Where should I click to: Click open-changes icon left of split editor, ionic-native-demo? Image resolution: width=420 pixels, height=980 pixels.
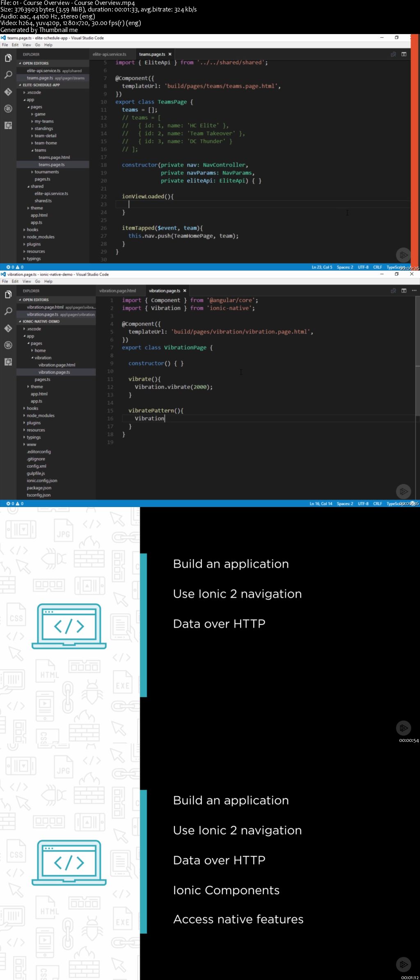click(393, 291)
